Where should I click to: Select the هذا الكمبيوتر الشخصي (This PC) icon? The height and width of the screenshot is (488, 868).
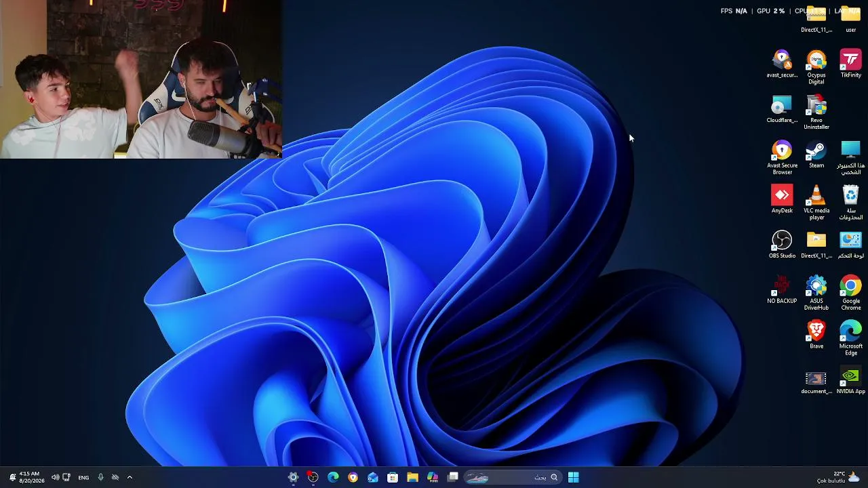pos(850,158)
